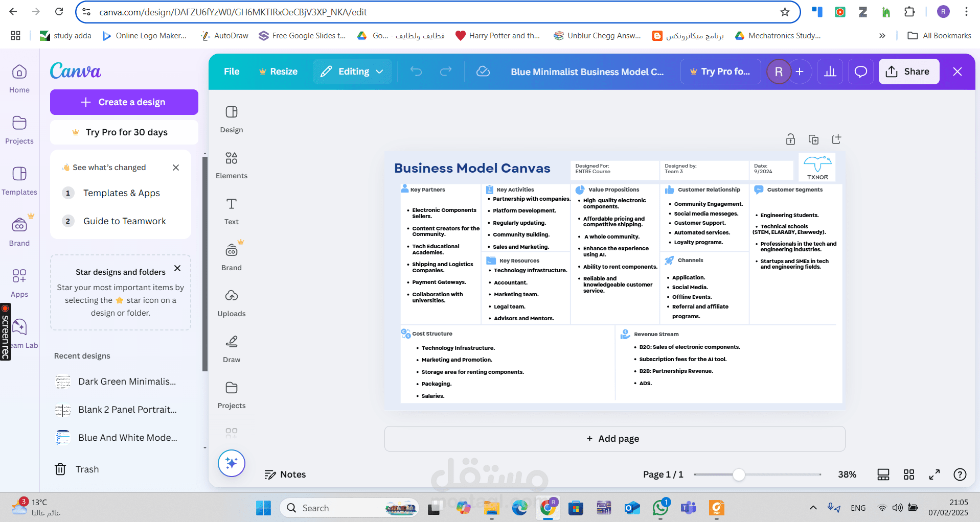The width and height of the screenshot is (980, 522).
Task: Open the Windows Start menu
Action: pyautogui.click(x=264, y=508)
